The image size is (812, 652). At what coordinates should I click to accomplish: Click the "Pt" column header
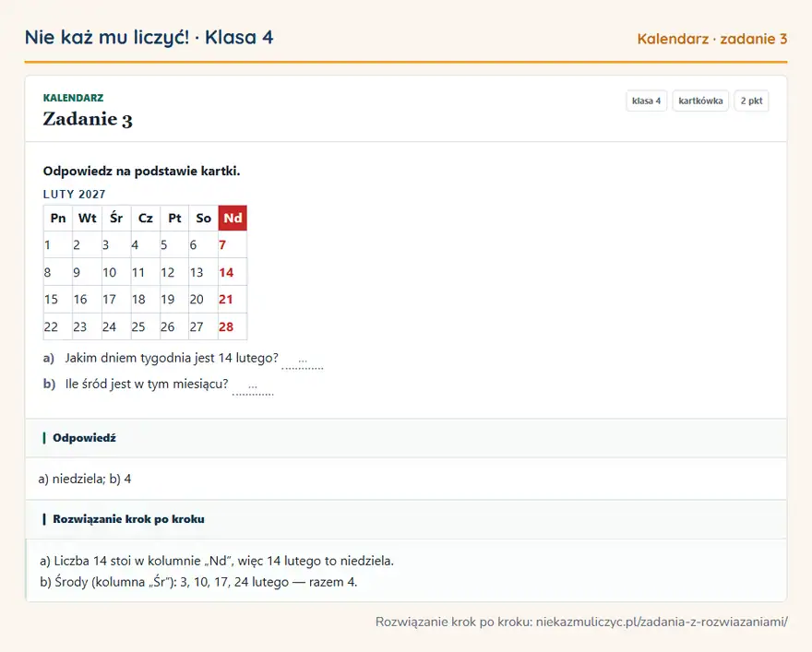click(x=174, y=218)
